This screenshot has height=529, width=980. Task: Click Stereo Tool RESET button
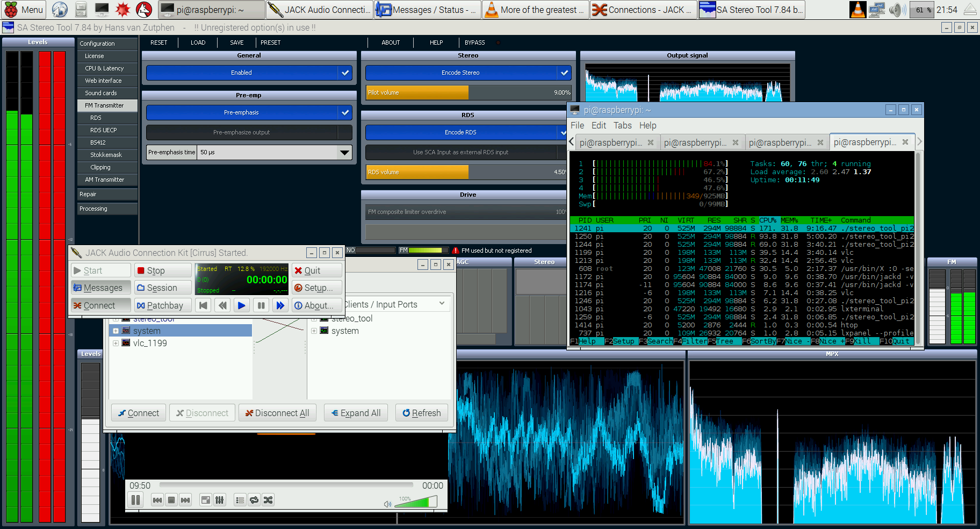(158, 42)
